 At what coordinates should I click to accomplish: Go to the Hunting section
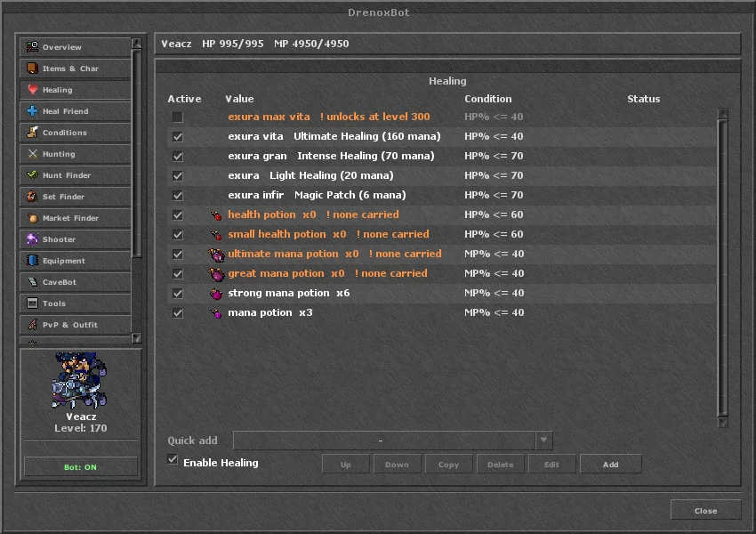pyautogui.click(x=76, y=153)
